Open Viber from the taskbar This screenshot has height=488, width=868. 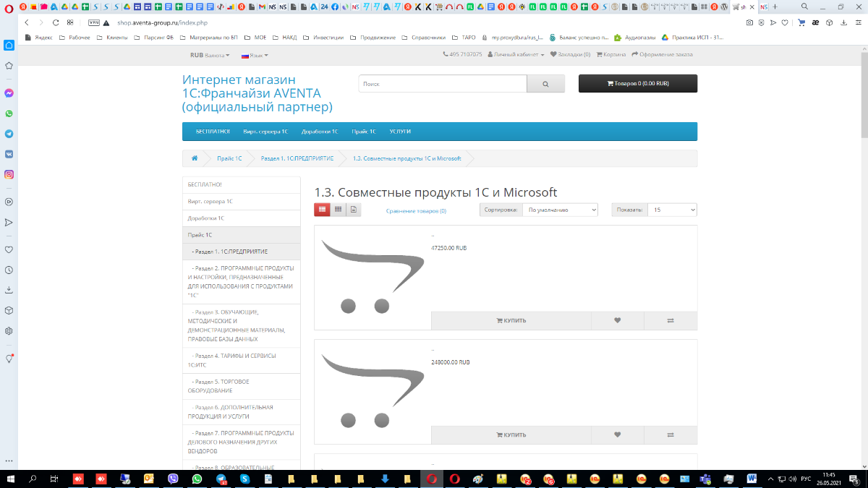(x=173, y=479)
